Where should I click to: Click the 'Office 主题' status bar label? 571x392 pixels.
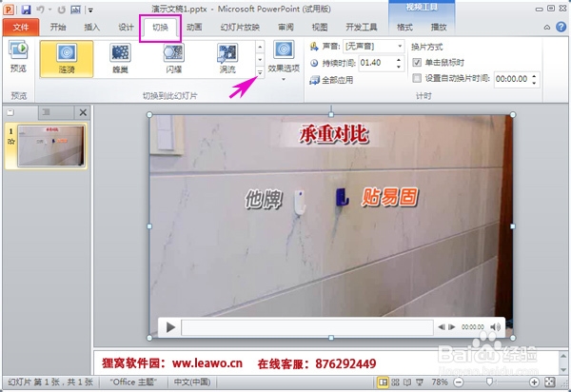click(x=133, y=382)
